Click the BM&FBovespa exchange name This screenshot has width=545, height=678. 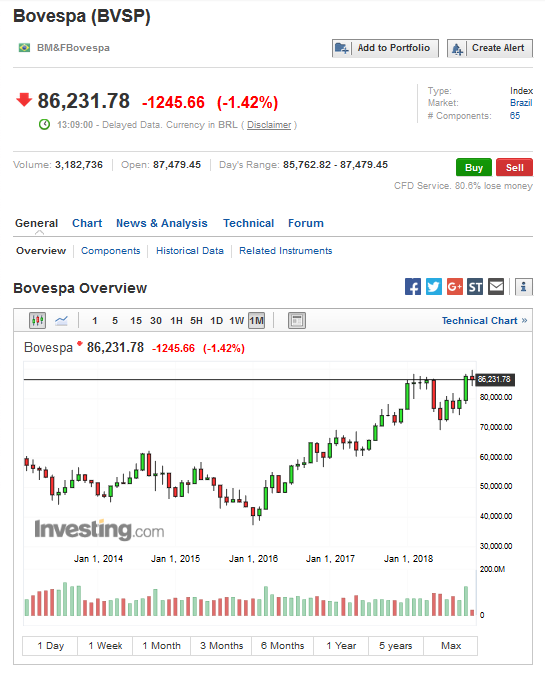click(73, 48)
